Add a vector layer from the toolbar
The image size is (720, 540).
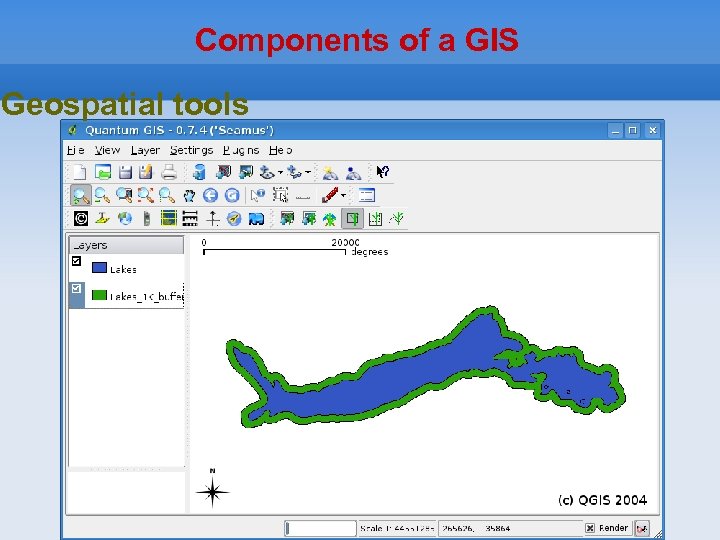pyautogui.click(x=223, y=172)
